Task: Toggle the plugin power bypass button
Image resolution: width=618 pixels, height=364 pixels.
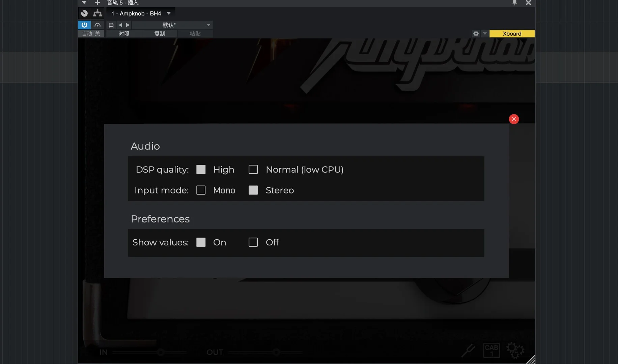Action: 84,25
